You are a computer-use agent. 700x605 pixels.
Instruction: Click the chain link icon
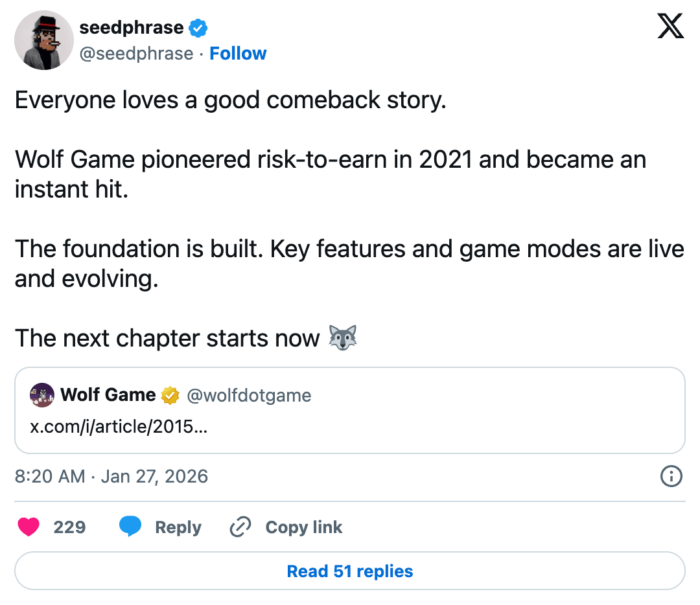coord(240,527)
